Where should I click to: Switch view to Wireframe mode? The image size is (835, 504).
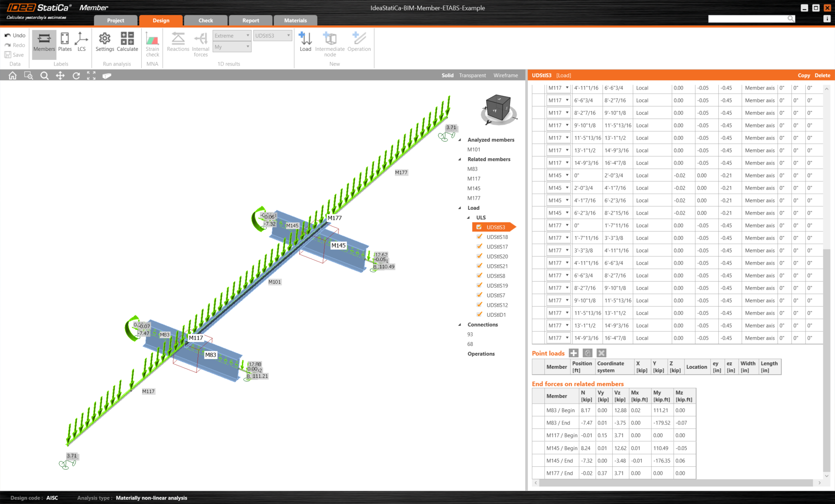[x=505, y=76]
